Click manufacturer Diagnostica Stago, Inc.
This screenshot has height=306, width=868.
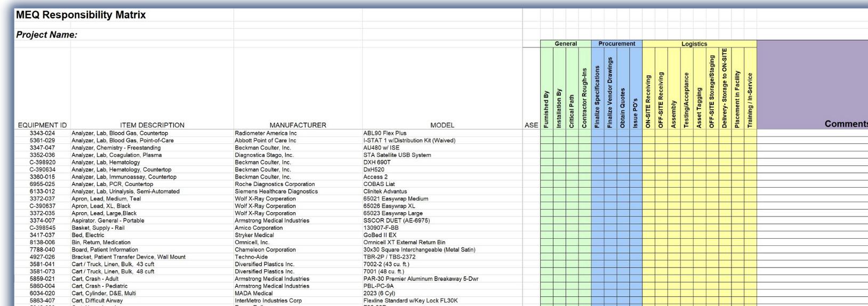264,155
